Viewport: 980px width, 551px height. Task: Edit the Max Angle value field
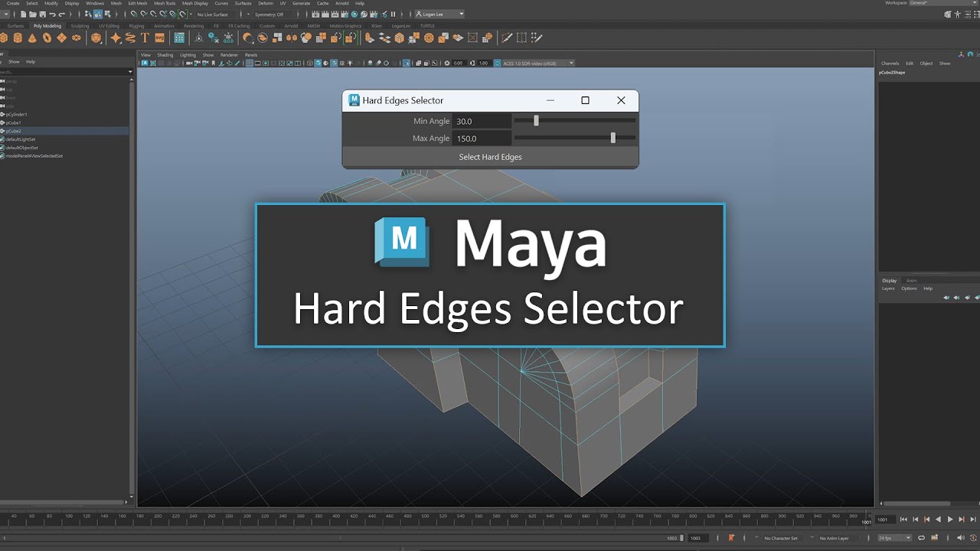(482, 139)
